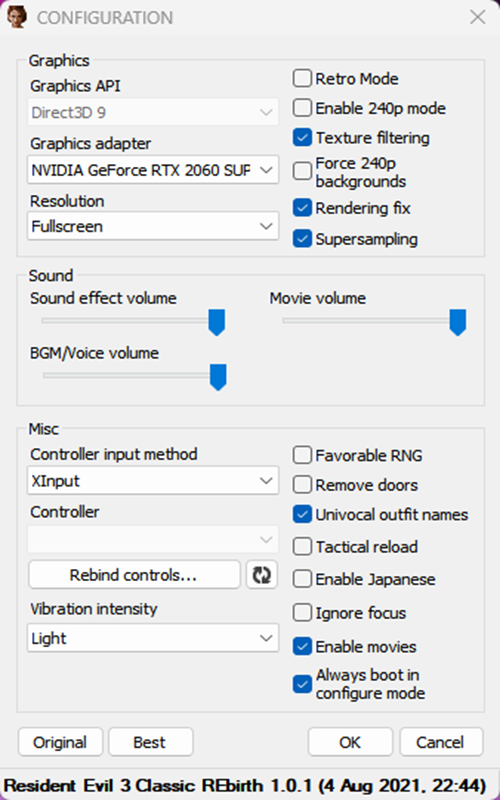Click the app icon in title bar
The width and height of the screenshot is (500, 800).
16,17
